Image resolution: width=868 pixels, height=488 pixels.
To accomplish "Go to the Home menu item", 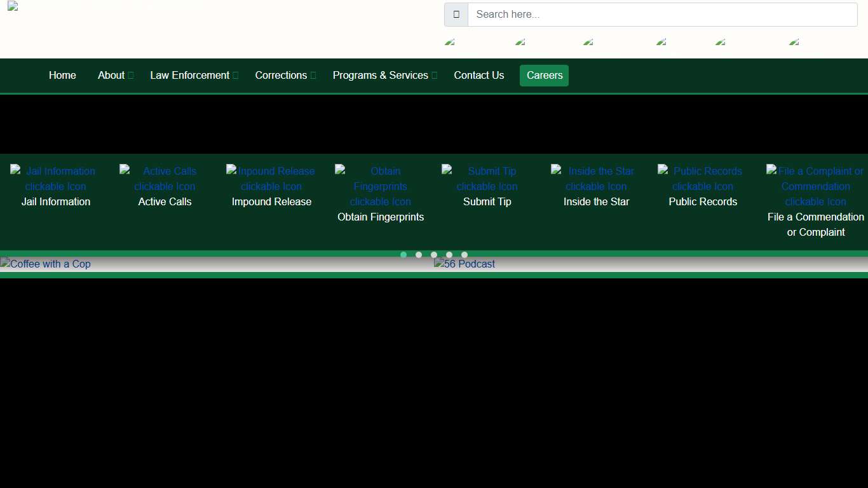I will tap(62, 76).
